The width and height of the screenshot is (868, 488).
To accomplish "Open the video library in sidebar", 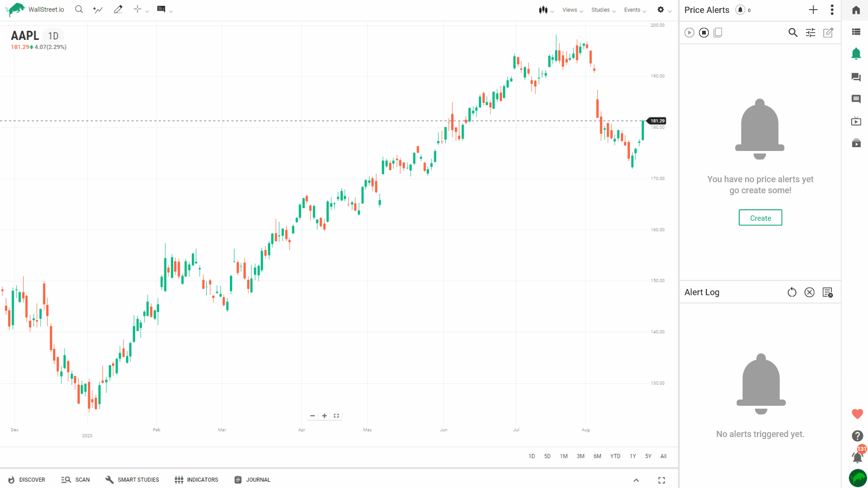I will click(856, 143).
